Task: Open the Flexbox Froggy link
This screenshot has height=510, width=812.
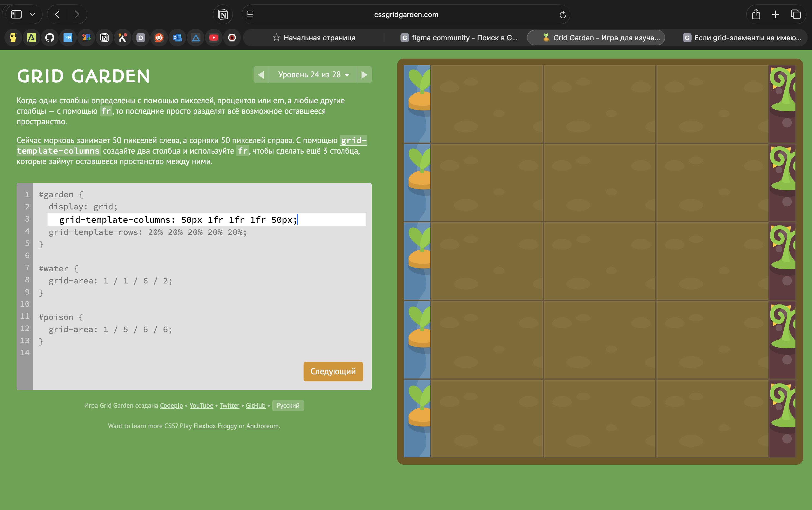Action: pos(215,426)
